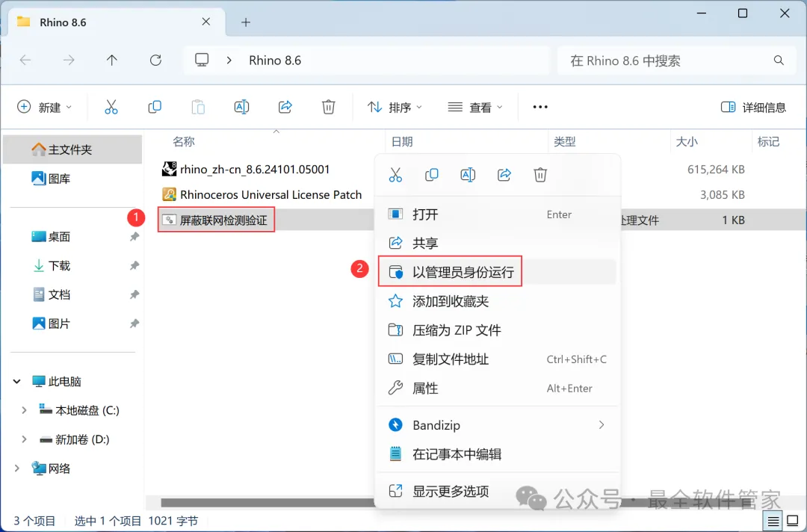This screenshot has width=807, height=532.
Task: Click the PC monitor icon in the address bar
Action: point(202,61)
